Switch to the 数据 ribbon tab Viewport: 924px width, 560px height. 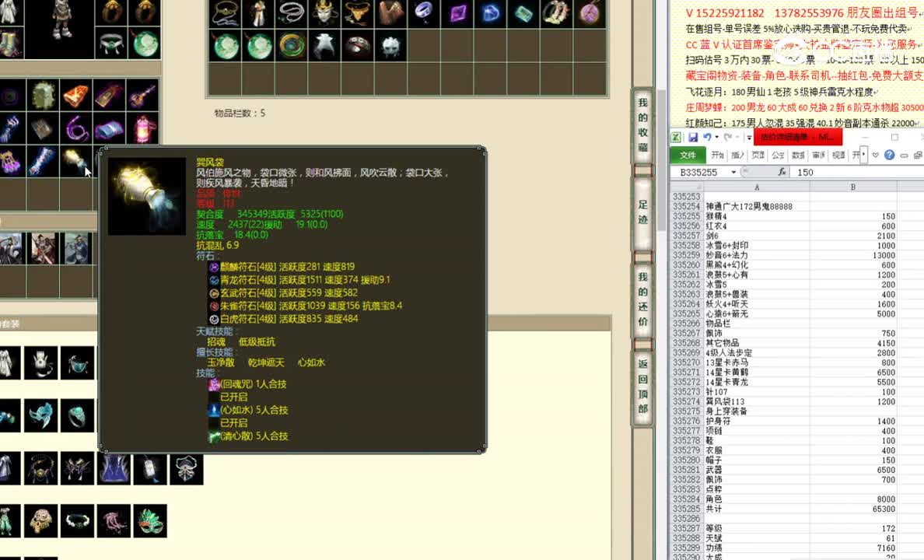click(x=799, y=155)
